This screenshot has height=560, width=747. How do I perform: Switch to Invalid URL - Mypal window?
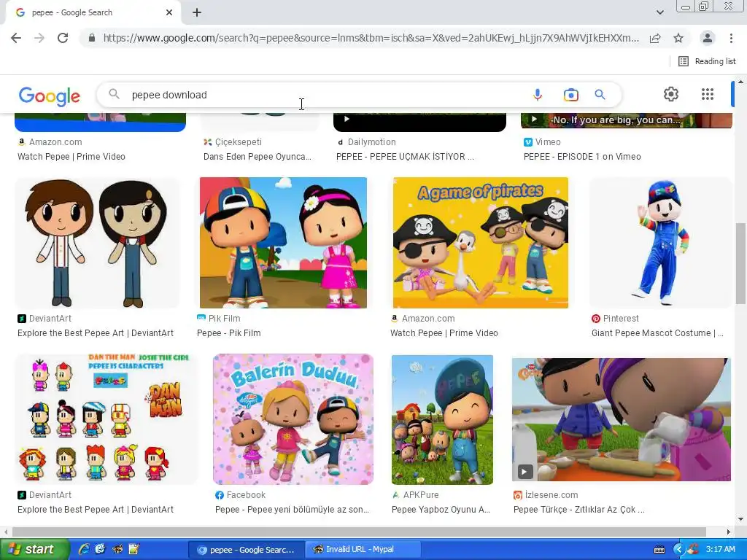click(x=362, y=550)
